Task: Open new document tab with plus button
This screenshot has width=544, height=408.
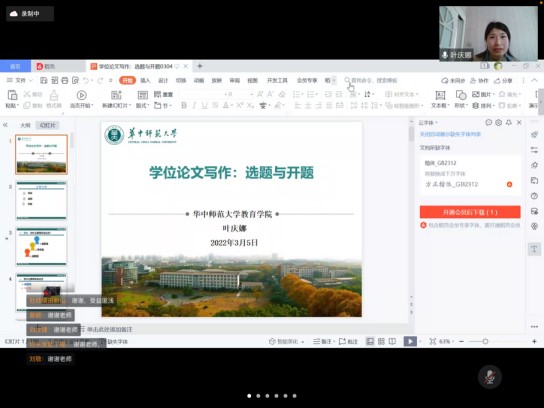Action: tap(200, 66)
